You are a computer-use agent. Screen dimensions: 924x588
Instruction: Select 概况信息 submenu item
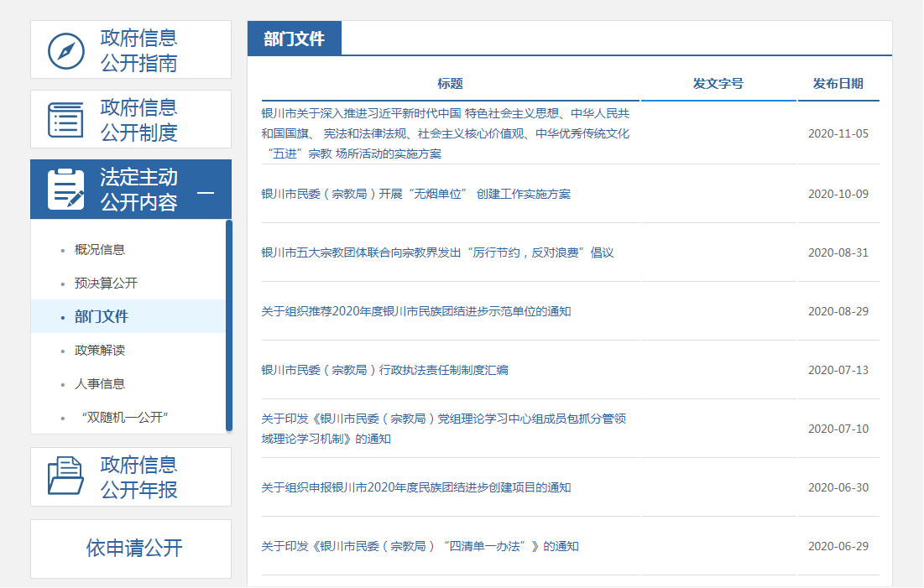pyautogui.click(x=100, y=250)
